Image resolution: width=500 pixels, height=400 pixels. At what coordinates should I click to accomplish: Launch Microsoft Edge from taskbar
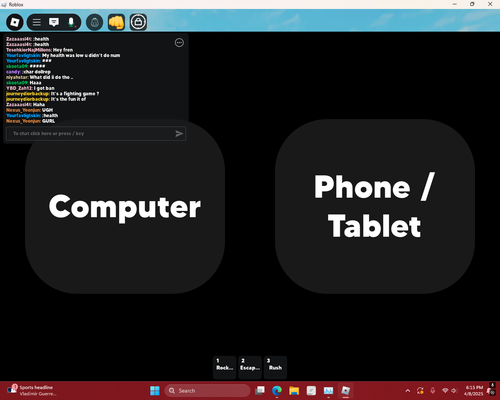point(277,390)
